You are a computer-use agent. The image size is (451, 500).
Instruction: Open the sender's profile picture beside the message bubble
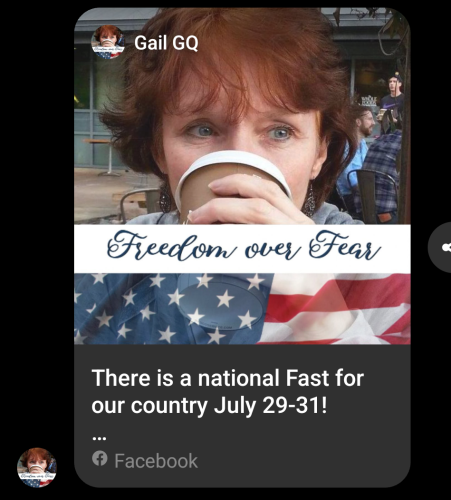tap(37, 468)
